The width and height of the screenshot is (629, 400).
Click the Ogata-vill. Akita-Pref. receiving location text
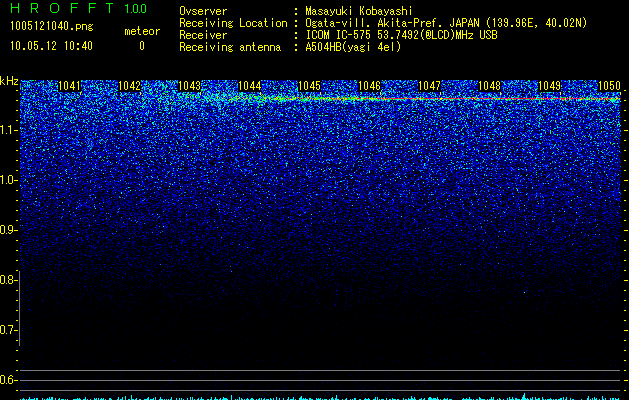pyautogui.click(x=446, y=23)
